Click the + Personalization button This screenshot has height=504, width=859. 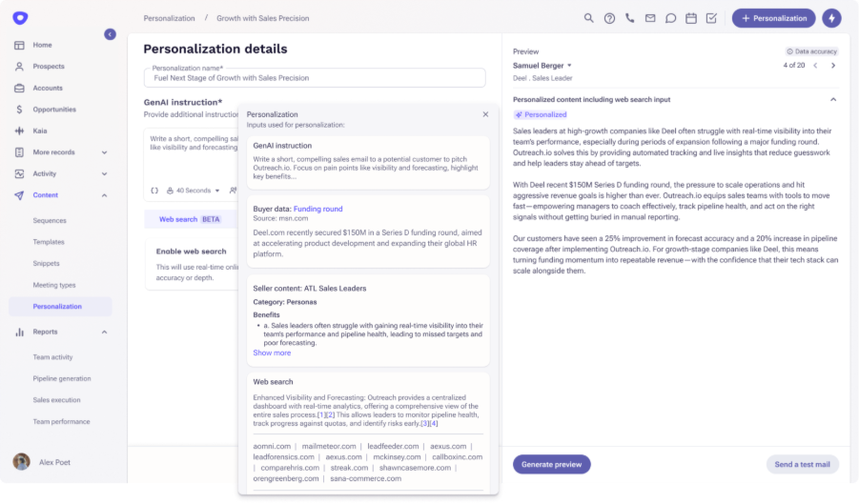(x=773, y=18)
